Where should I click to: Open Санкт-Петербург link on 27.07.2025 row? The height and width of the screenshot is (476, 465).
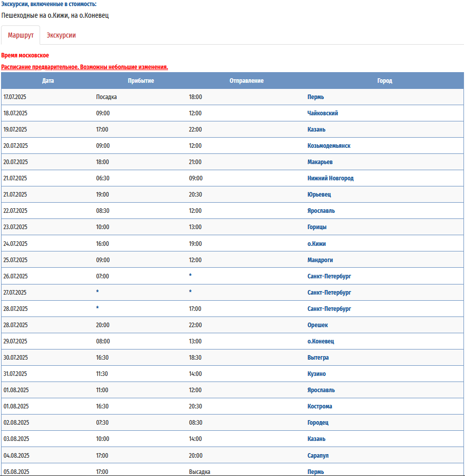[x=329, y=293]
